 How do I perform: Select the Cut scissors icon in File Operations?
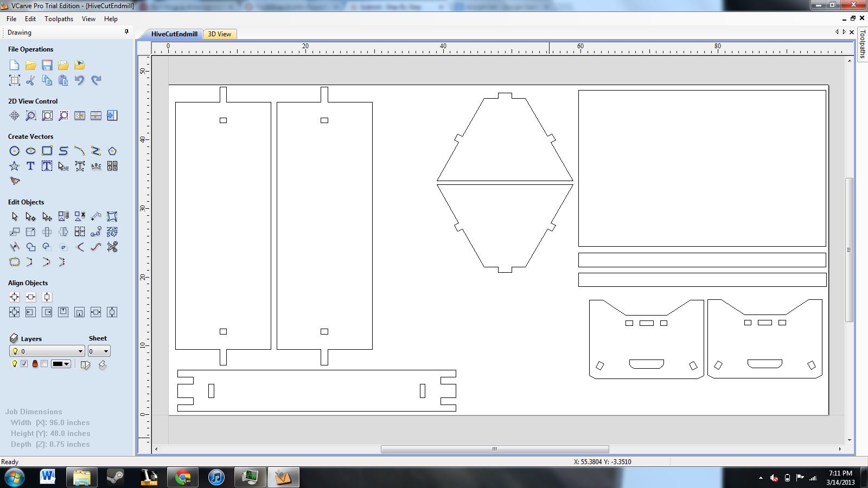pos(31,80)
